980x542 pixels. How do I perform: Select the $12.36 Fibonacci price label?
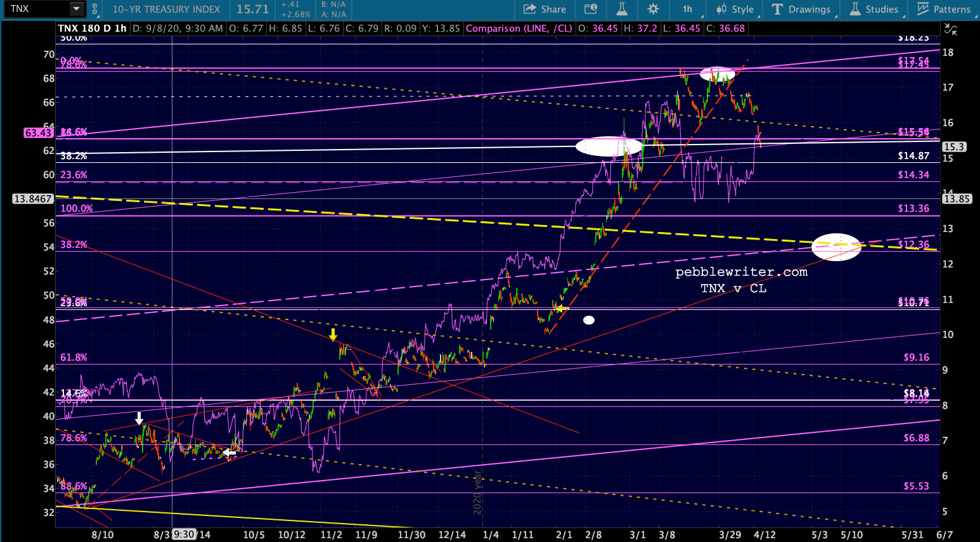coord(913,245)
